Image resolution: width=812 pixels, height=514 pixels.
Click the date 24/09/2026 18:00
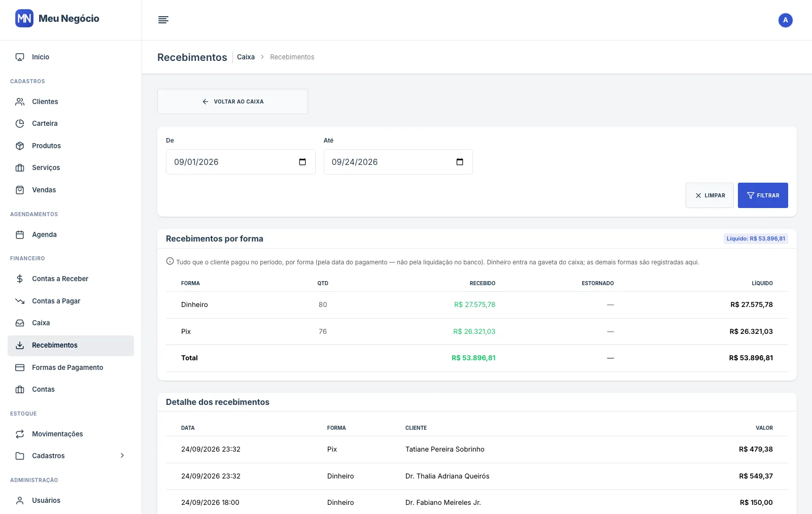point(210,502)
